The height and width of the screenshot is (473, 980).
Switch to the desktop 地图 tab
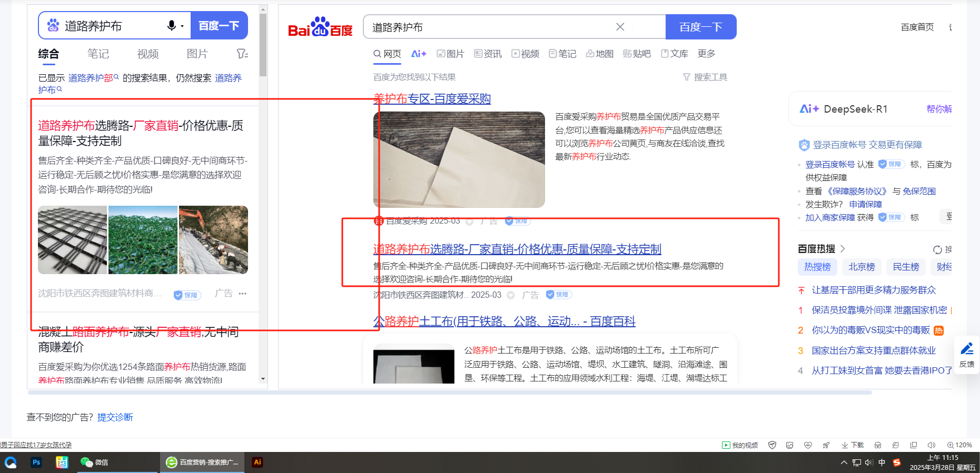pyautogui.click(x=600, y=54)
